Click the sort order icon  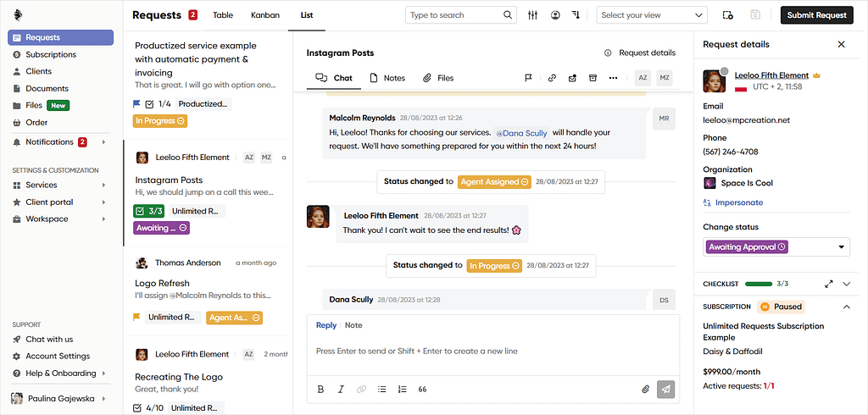point(576,15)
